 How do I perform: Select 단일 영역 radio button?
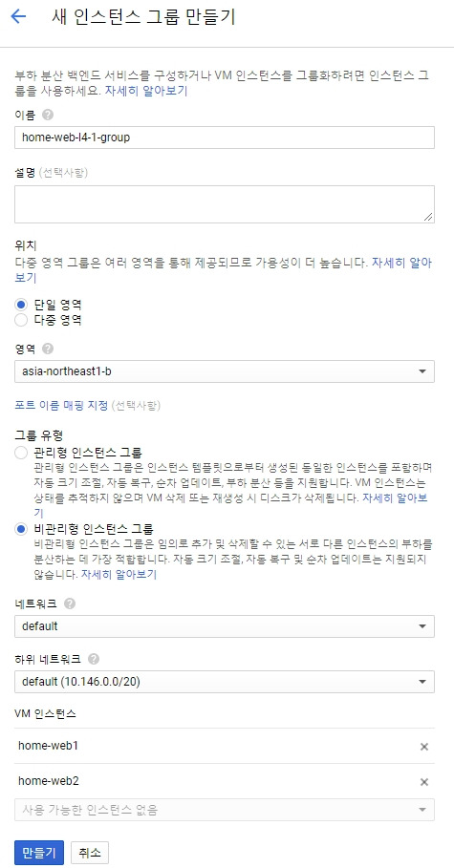click(x=21, y=305)
